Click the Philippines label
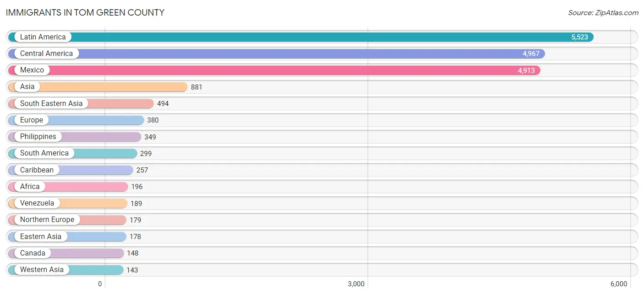 (x=38, y=136)
